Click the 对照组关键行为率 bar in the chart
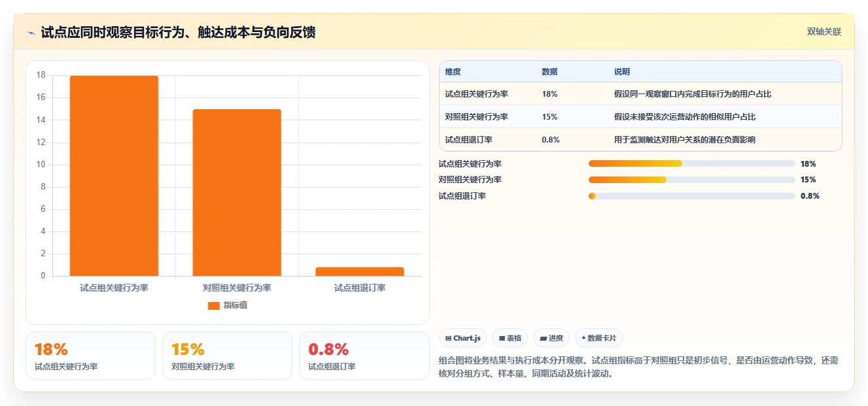Image resolution: width=868 pixels, height=406 pixels. (x=237, y=192)
